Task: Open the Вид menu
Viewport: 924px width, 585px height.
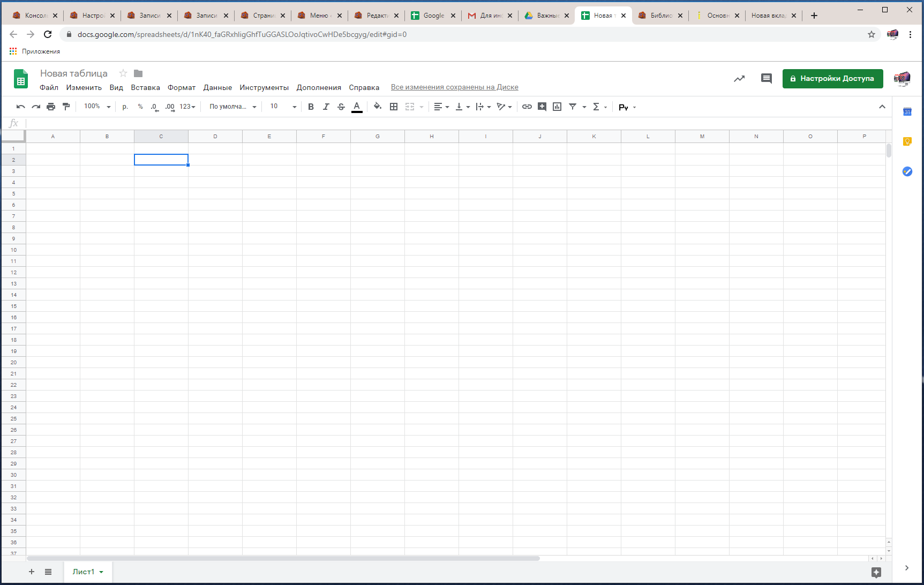Action: pos(116,87)
